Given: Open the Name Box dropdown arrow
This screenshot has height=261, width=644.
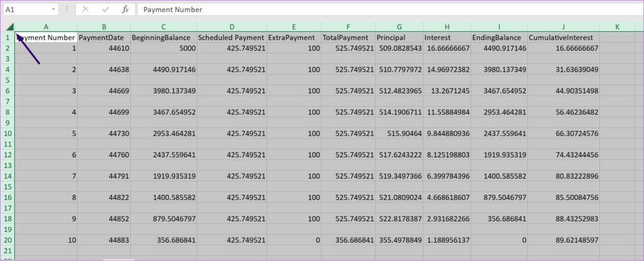Looking at the screenshot, I should [x=54, y=9].
